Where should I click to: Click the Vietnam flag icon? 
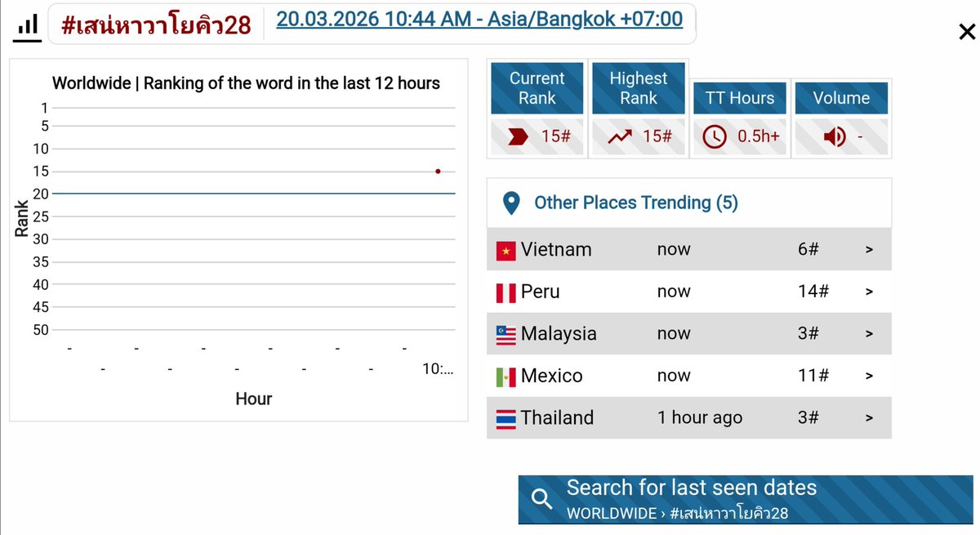(x=506, y=251)
